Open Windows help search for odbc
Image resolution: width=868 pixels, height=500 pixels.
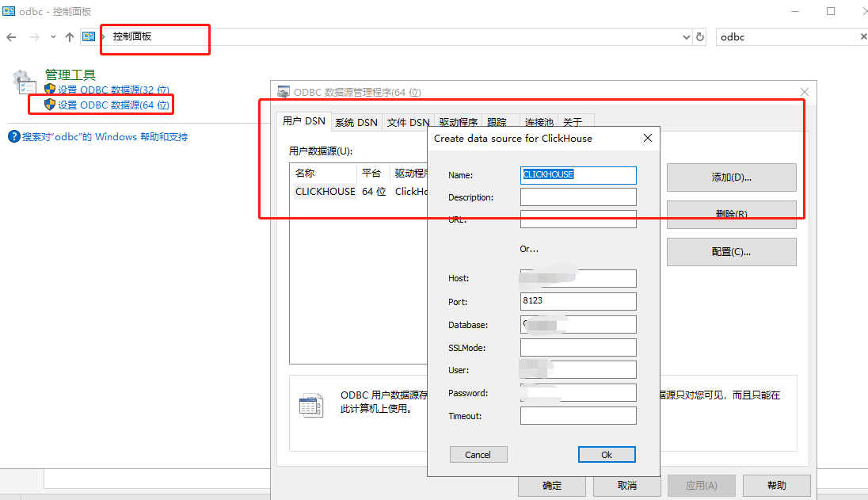pos(105,137)
